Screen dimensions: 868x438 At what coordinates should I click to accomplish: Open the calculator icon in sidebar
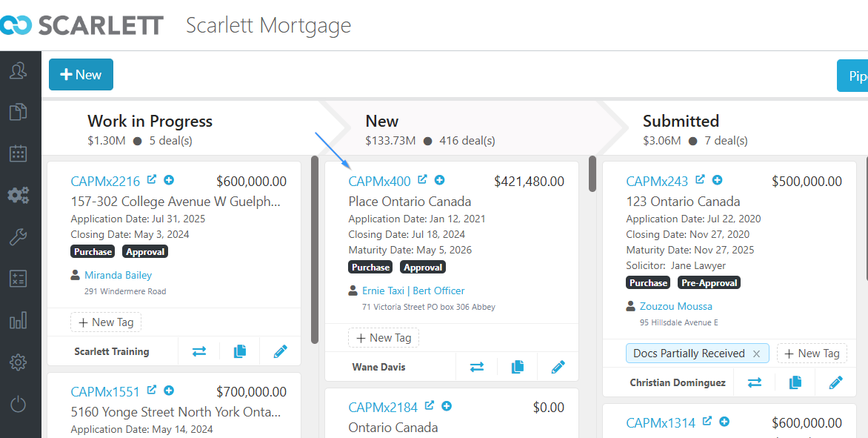19,279
